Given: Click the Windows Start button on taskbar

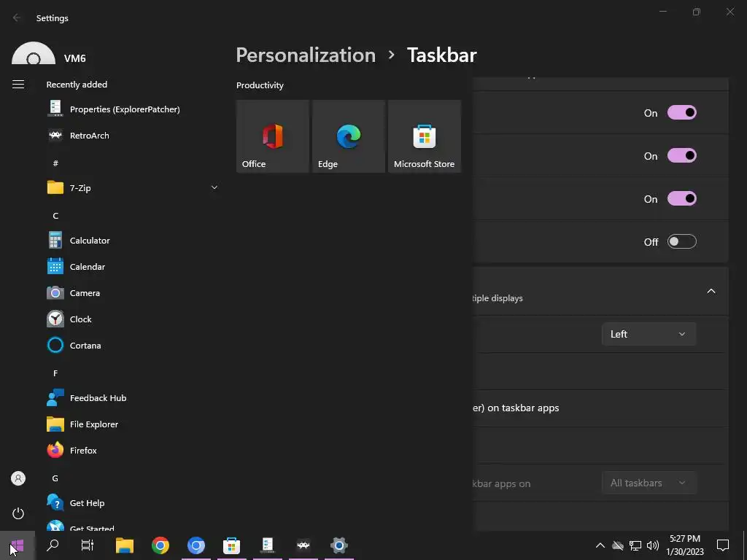Looking at the screenshot, I should [18, 545].
